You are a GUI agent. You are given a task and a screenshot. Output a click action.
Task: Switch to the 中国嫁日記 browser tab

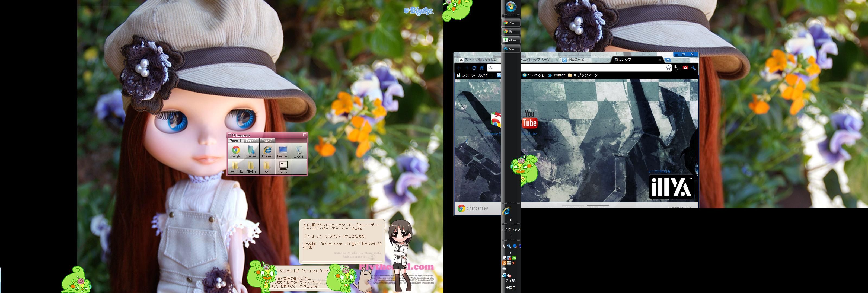(x=576, y=60)
